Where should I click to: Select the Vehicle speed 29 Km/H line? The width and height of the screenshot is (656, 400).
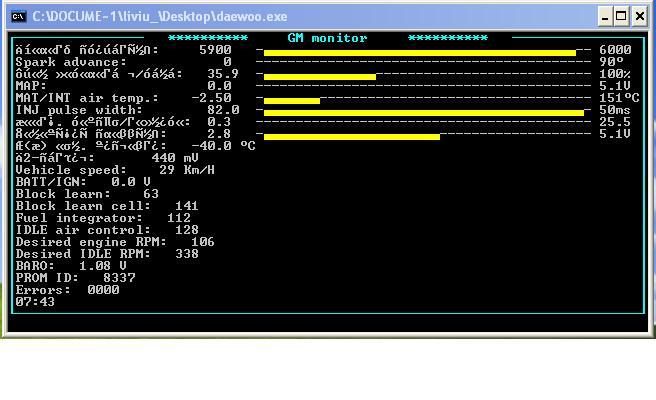pyautogui.click(x=115, y=170)
